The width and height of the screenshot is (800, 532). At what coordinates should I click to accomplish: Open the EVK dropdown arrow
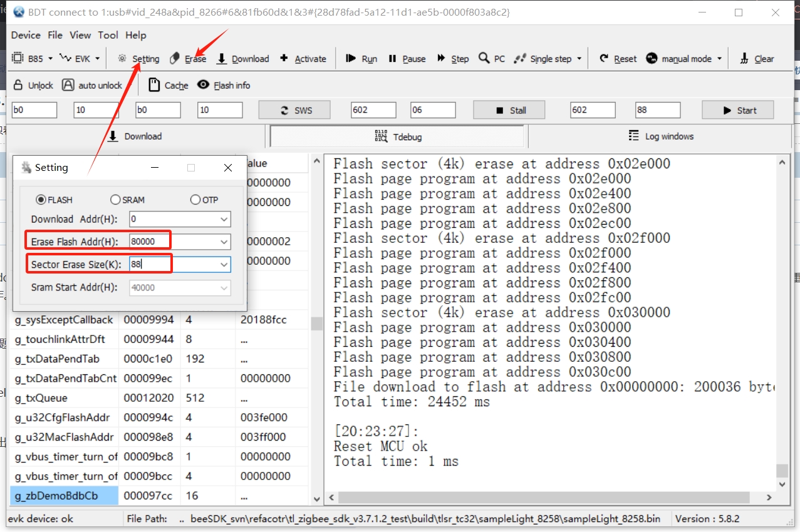coord(97,59)
